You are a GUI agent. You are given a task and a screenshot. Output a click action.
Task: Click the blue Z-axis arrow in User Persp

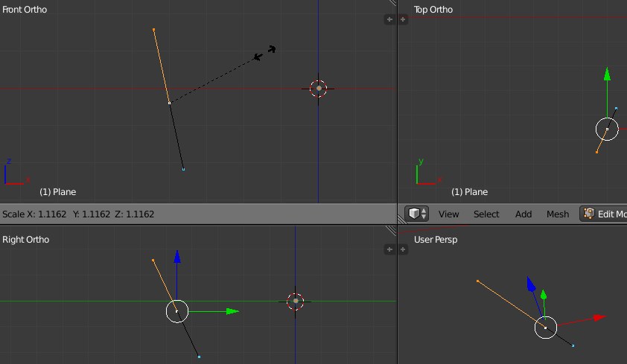[531, 284]
